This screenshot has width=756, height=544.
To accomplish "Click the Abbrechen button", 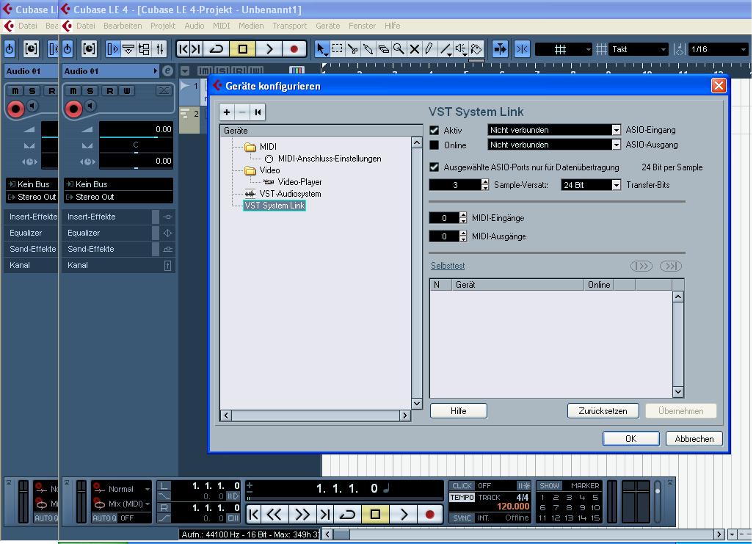I will pyautogui.click(x=694, y=439).
